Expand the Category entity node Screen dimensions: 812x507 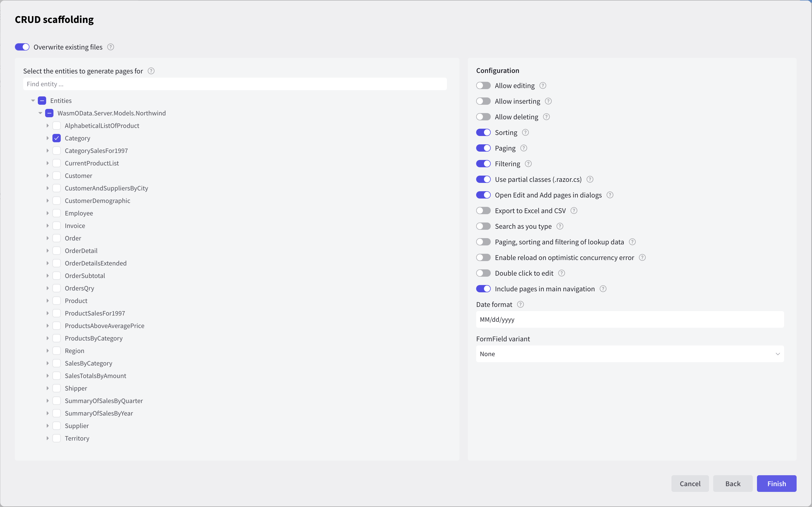48,138
